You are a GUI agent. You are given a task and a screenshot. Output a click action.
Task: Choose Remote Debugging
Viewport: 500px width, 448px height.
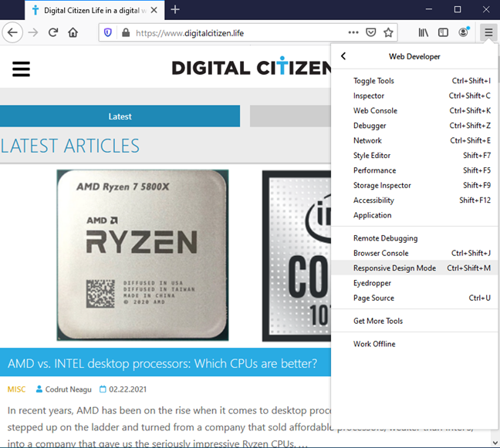pos(414,238)
